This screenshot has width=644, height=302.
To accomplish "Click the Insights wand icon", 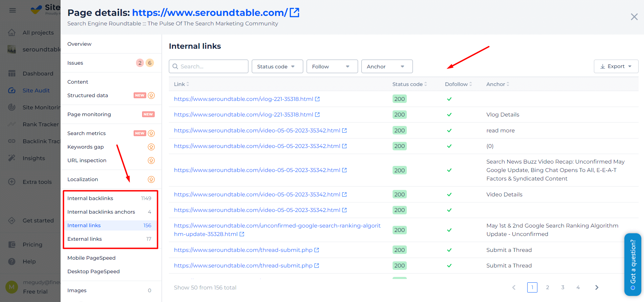I will coord(12,158).
